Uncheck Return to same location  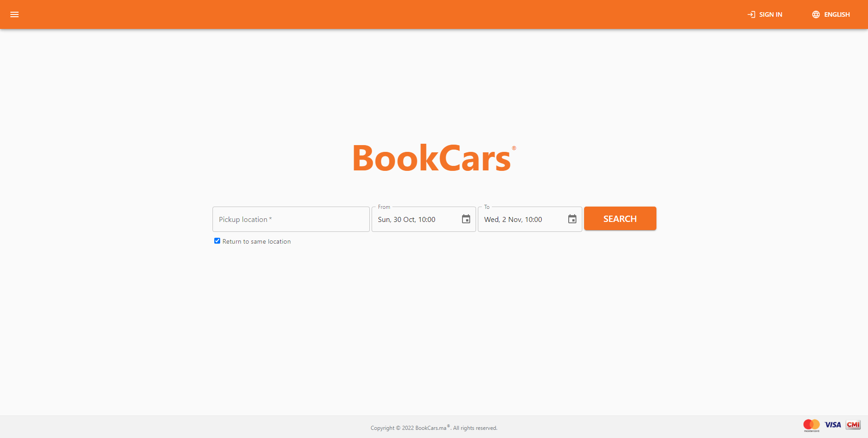[217, 241]
